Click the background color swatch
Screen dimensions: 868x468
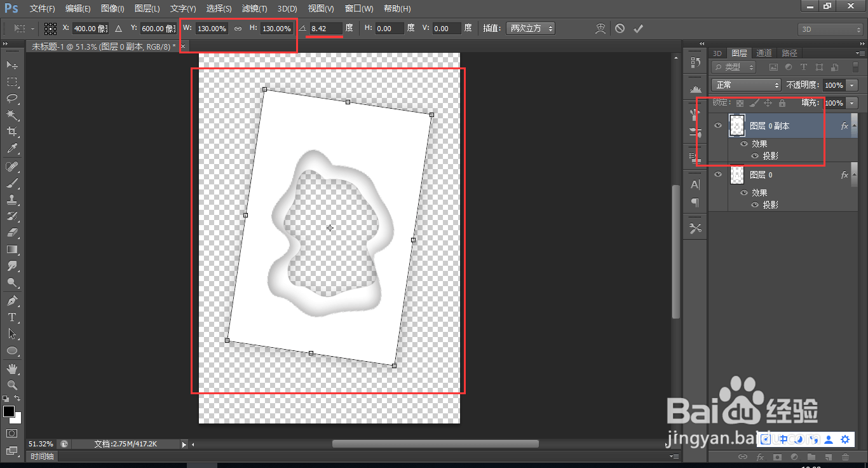pos(17,418)
